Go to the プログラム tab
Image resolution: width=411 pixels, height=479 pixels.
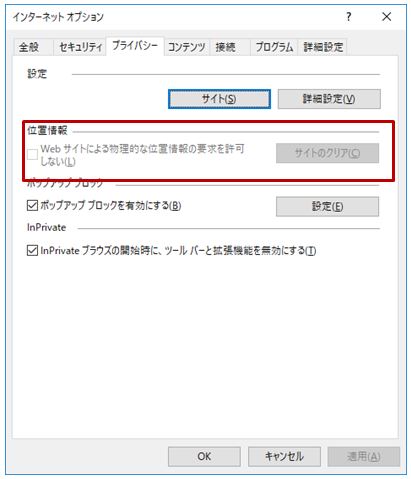[x=274, y=47]
